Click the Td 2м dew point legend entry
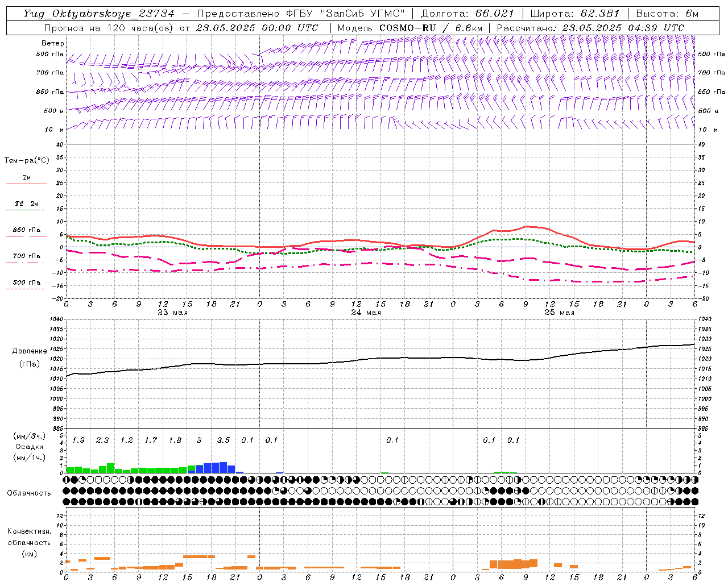Viewport: 728px width, 582px height. (x=27, y=203)
